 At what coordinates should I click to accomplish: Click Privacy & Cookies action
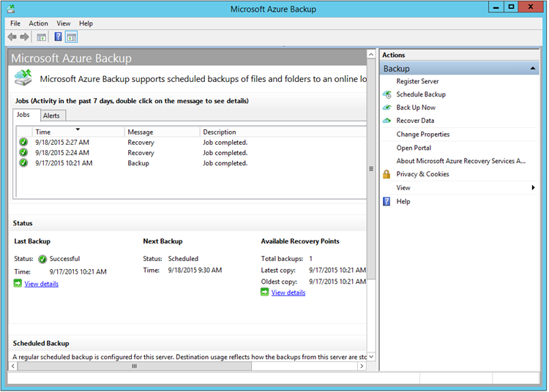422,174
